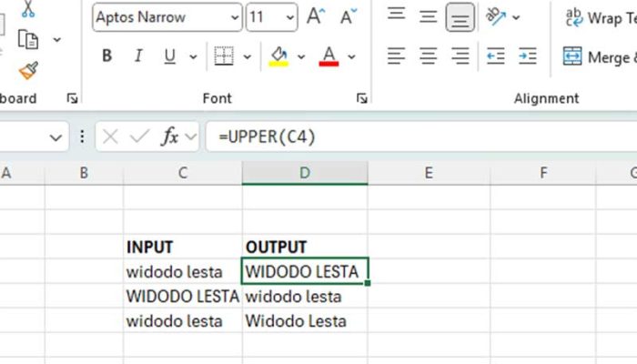The height and width of the screenshot is (364, 637).
Task: Open the Copy options dropdown arrow
Action: (56, 39)
